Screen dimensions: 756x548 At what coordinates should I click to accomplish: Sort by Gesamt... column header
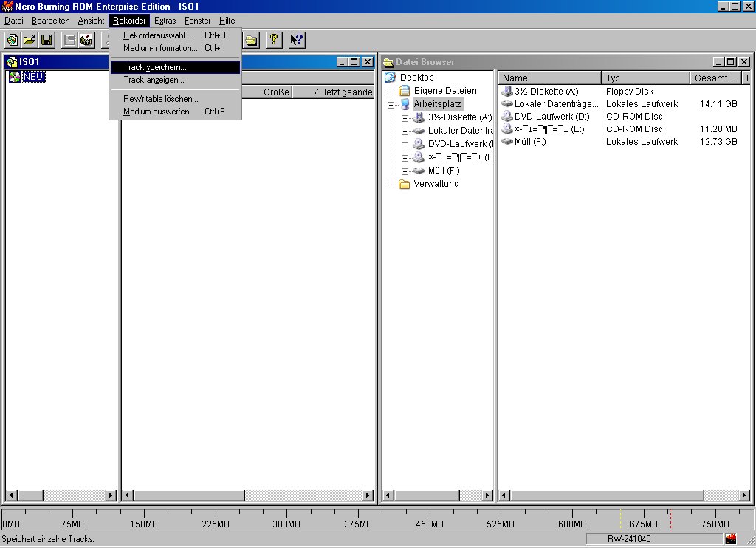pos(715,78)
